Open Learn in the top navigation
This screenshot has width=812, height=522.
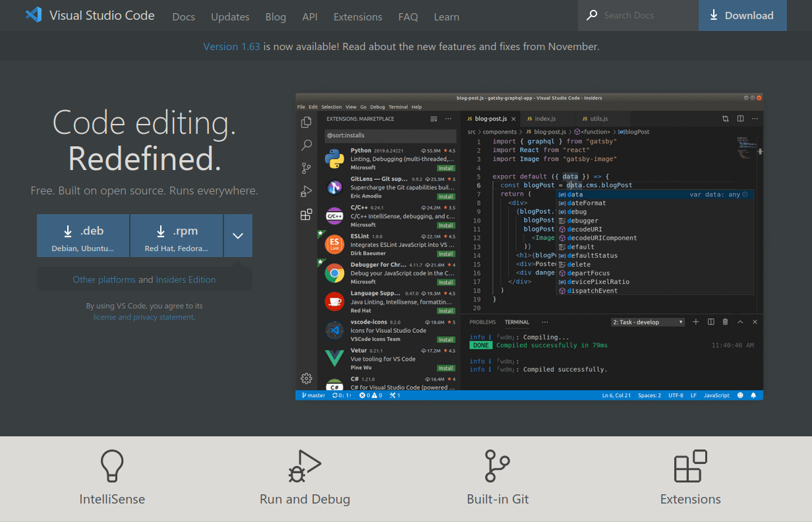[x=446, y=16]
